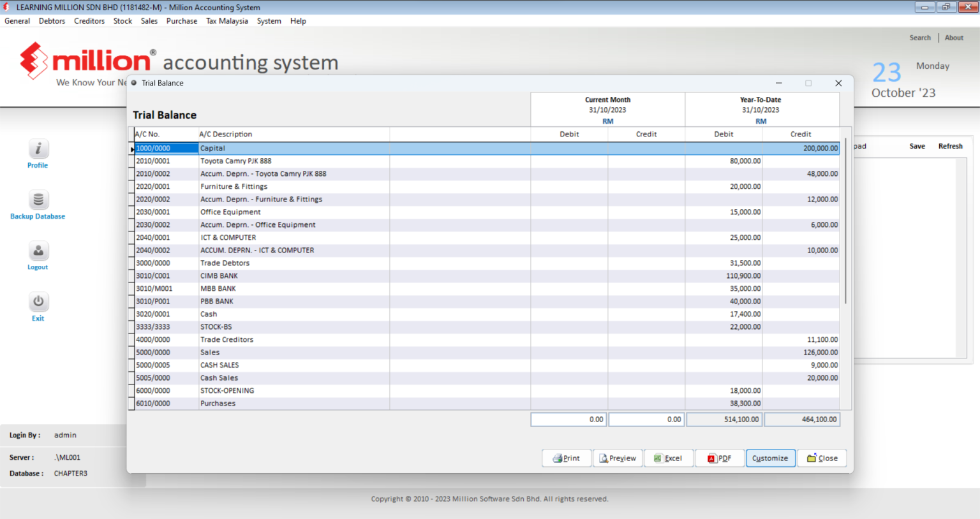Click the Year-To-Date Debit column header
This screenshot has width=980, height=519.
tap(724, 134)
